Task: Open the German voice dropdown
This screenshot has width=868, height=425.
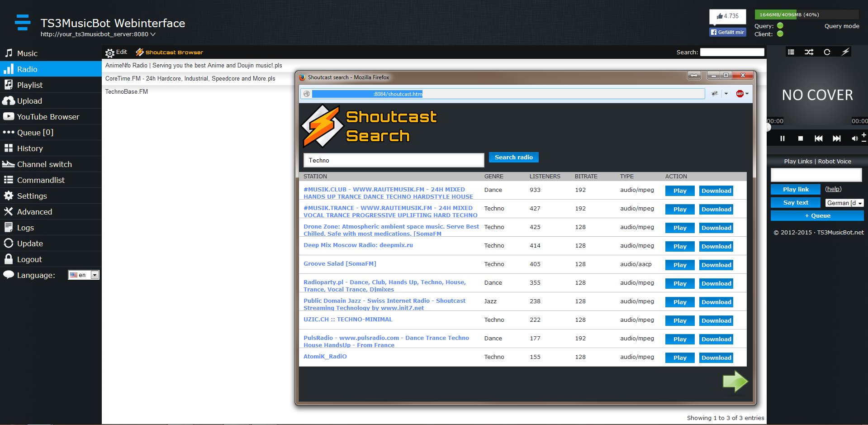Action: point(844,203)
